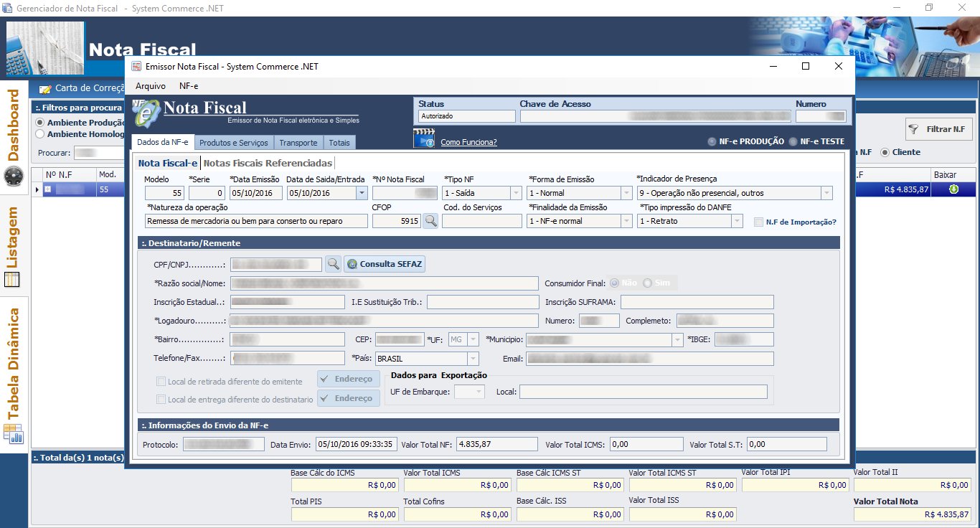Check the N.F de Importação checkbox

coord(759,222)
